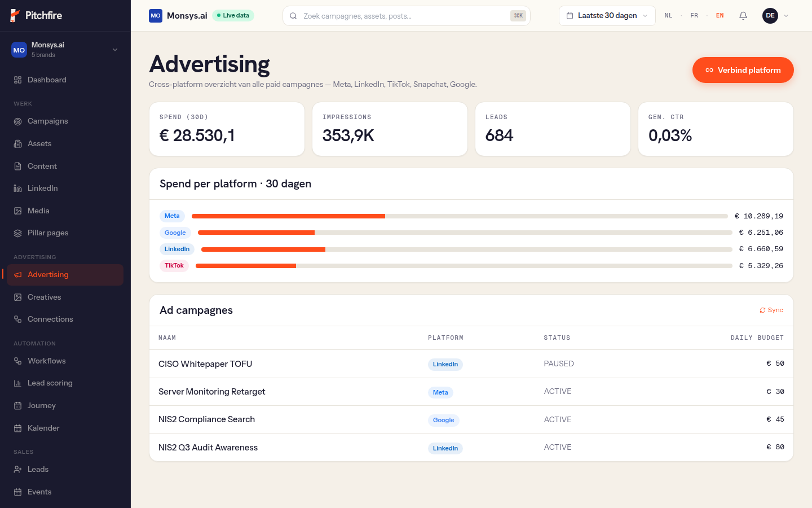812x508 pixels.
Task: Click the PAUSED status of CISO Whitepaper
Action: pos(559,364)
